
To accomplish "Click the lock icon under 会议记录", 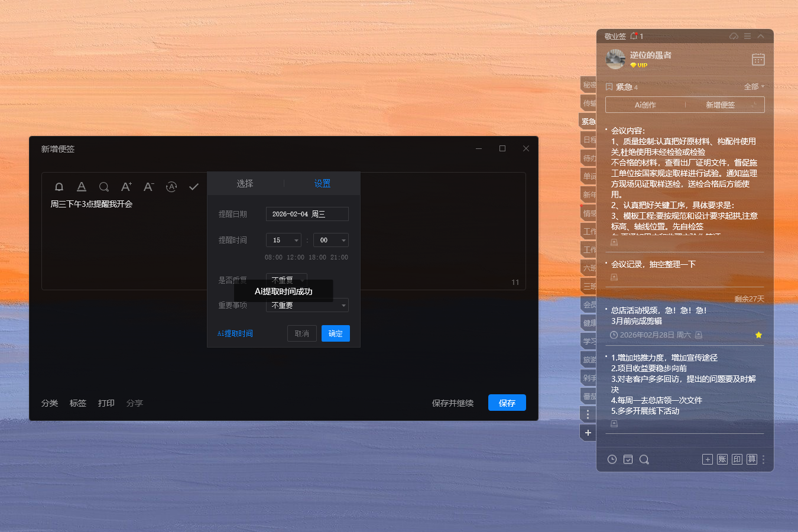I will point(614,276).
